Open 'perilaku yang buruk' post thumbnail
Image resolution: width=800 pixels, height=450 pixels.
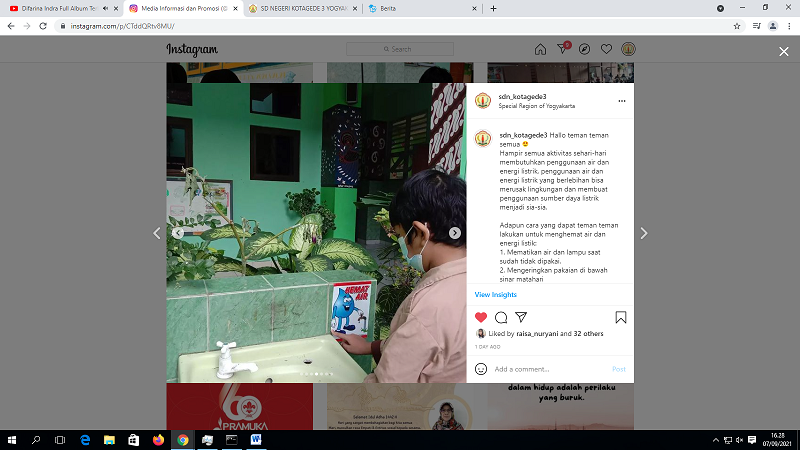tap(560, 407)
